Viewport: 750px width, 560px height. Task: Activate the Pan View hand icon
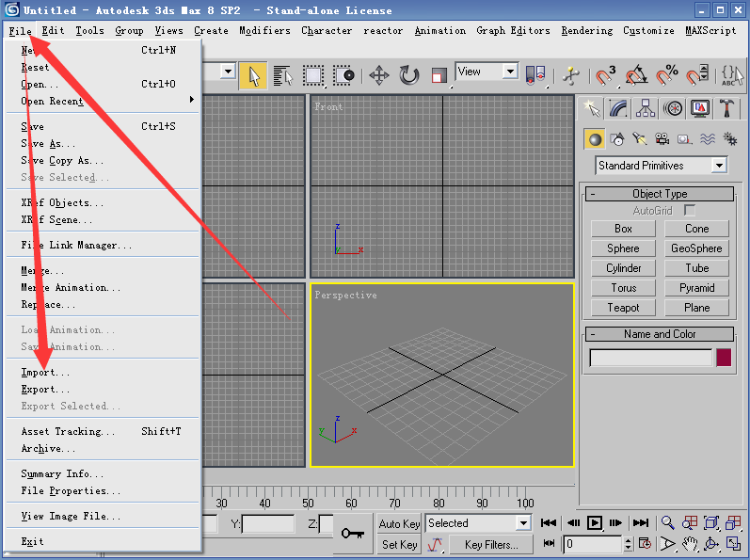coord(689,544)
